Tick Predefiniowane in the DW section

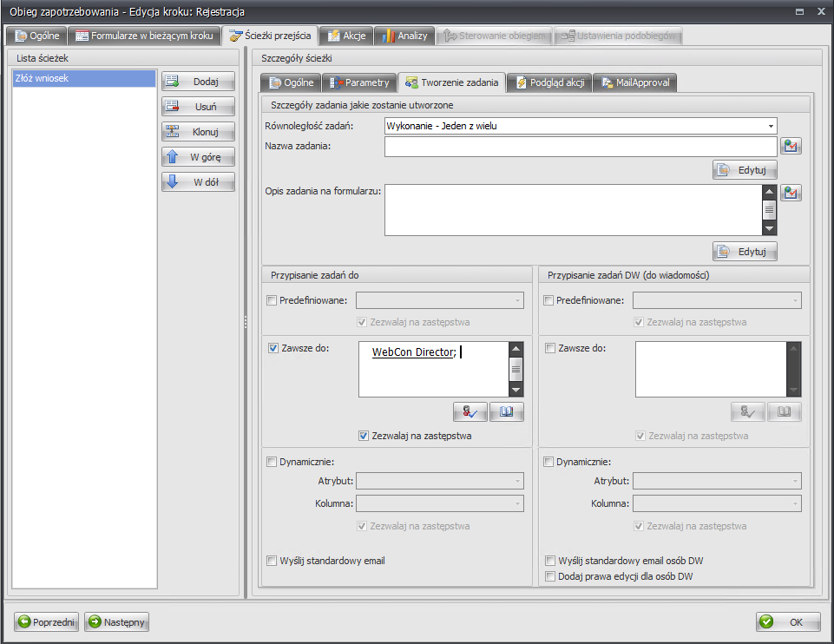tap(548, 300)
